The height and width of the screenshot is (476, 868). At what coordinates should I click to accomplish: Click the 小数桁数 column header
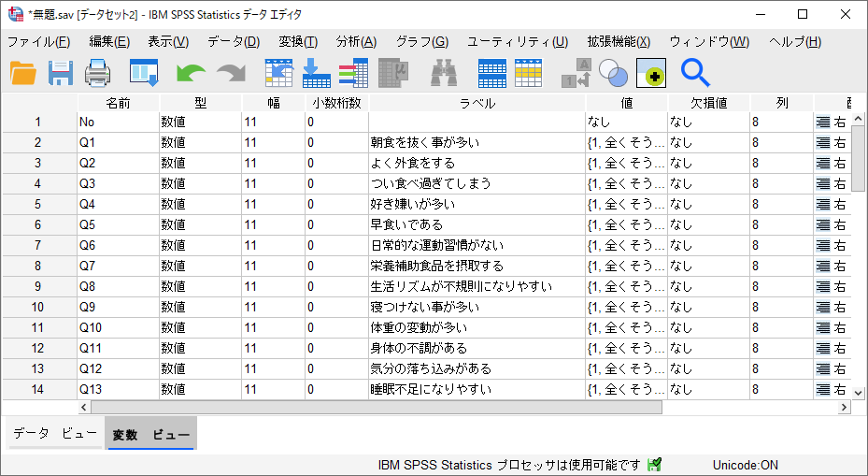pyautogui.click(x=336, y=103)
